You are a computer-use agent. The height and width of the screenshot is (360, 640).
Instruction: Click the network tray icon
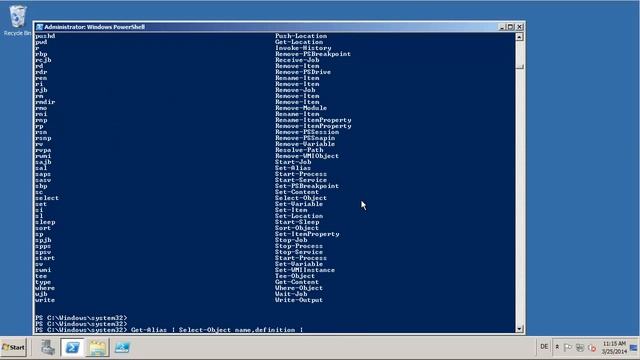[x=580, y=347]
